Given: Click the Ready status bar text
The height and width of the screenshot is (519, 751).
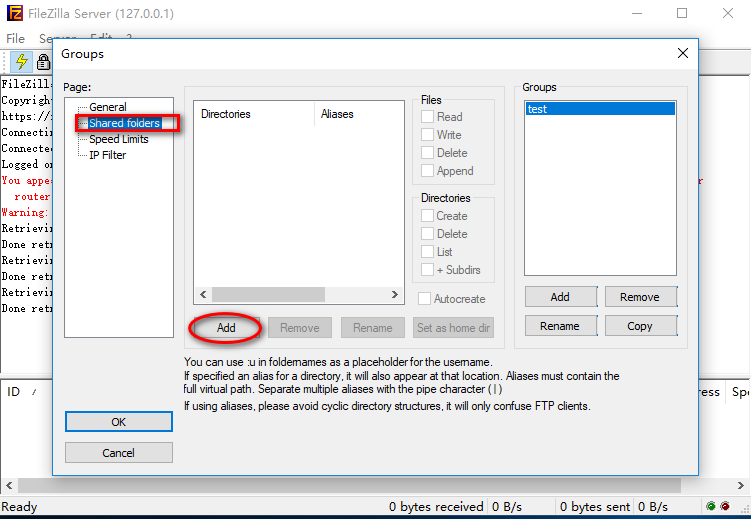Looking at the screenshot, I should (x=19, y=507).
